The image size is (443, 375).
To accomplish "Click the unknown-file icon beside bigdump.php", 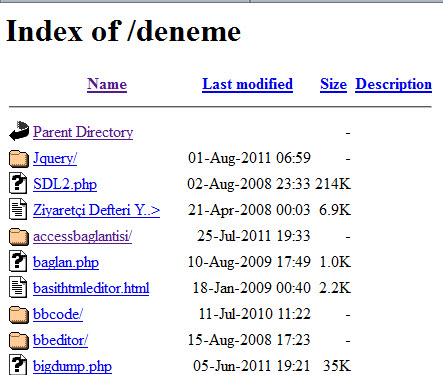I will (18, 365).
